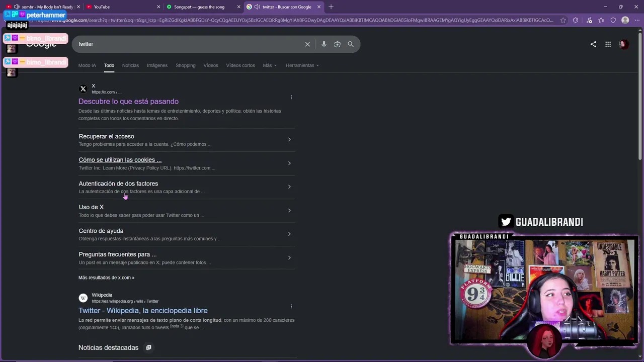Viewport: 644px width, 362px height.
Task: Open a new browser tab
Action: click(x=331, y=7)
